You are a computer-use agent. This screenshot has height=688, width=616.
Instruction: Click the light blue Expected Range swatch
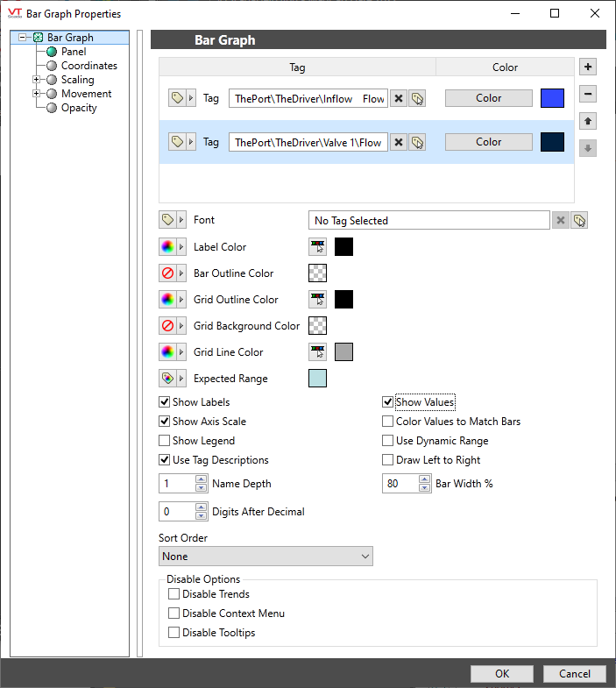point(317,379)
